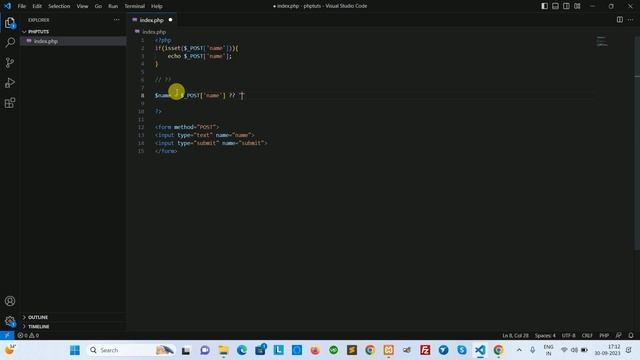640x360 pixels.
Task: Click the editor minimap
Action: click(x=602, y=41)
